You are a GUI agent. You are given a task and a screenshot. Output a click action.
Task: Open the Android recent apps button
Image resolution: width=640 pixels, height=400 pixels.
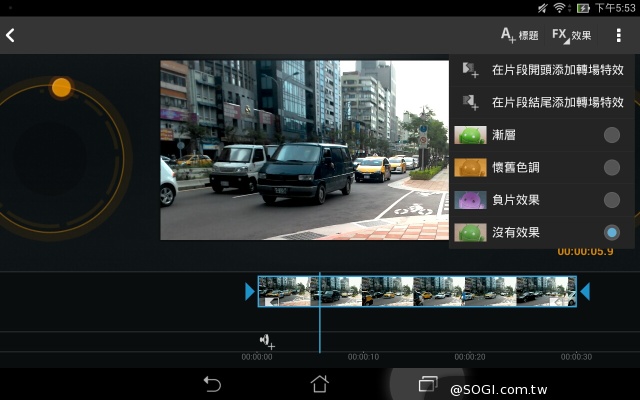428,383
